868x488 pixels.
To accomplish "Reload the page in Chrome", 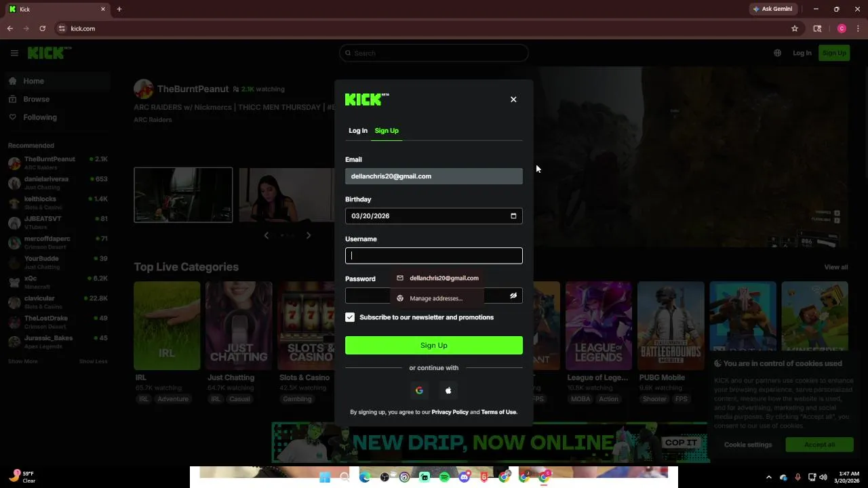I will 43,28.
